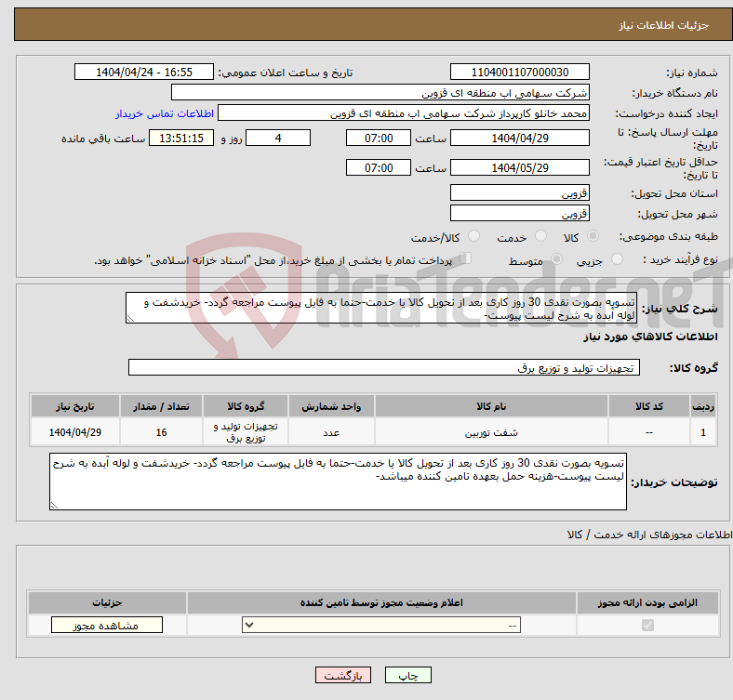This screenshot has width=733, height=700.
Task: Click the resize grip of general description box
Action: pyautogui.click(x=130, y=319)
